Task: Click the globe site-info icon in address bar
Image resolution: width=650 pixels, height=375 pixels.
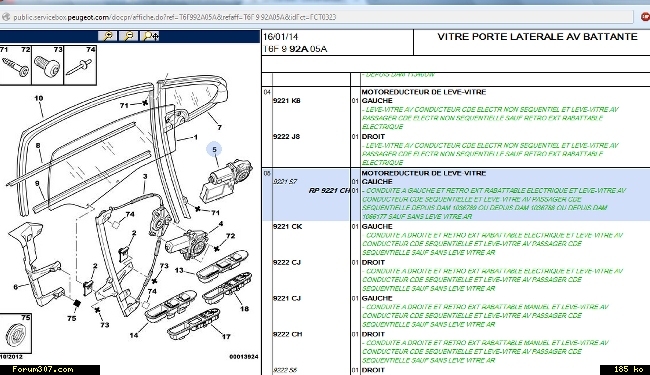Action: click(6, 17)
